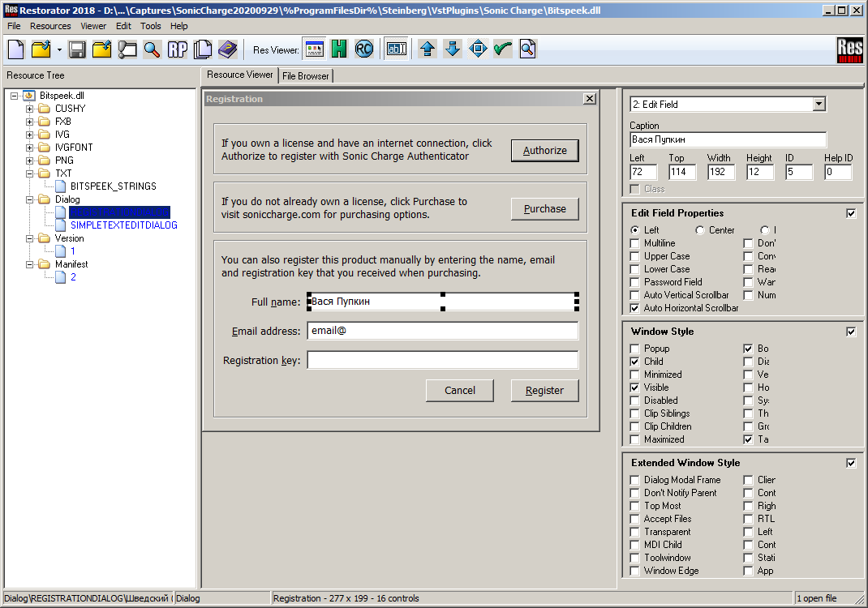Open the File menu
868x608 pixels.
14,26
